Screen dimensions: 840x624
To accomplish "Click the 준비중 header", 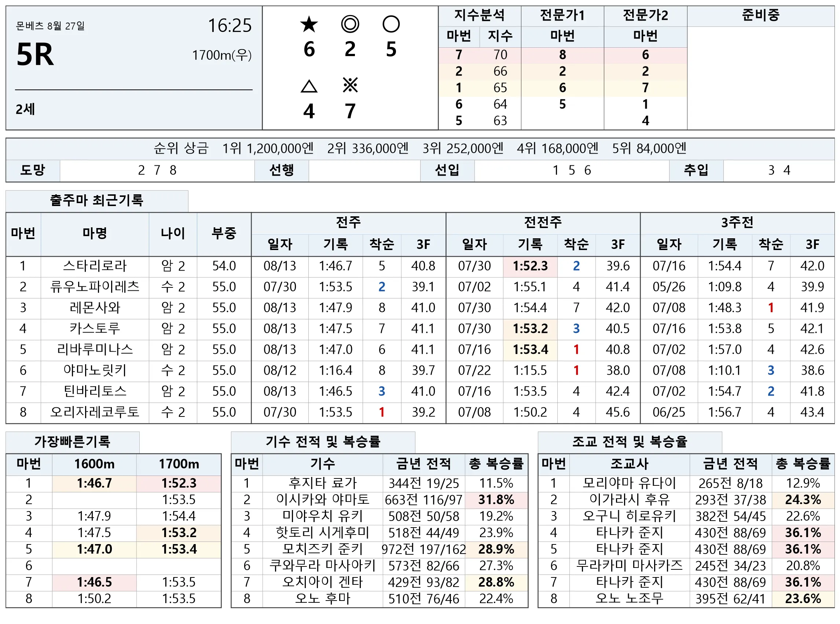I will (760, 15).
